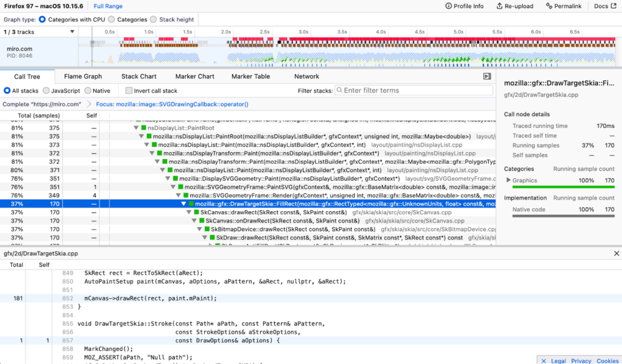Collapse the DisplaySVGGeometry::Paint row

coord(168,179)
